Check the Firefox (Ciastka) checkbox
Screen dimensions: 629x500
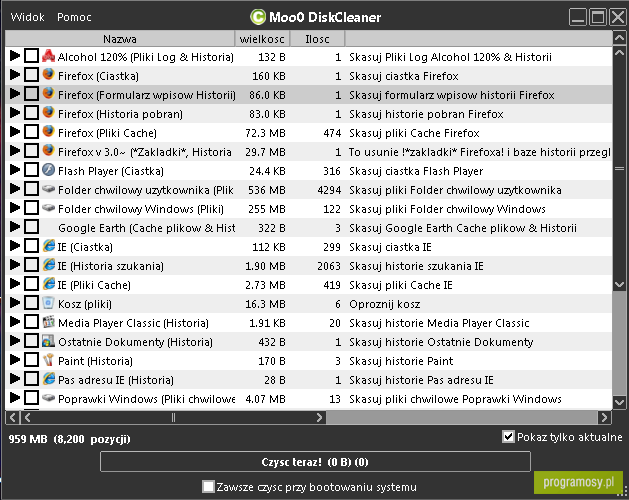pyautogui.click(x=31, y=75)
